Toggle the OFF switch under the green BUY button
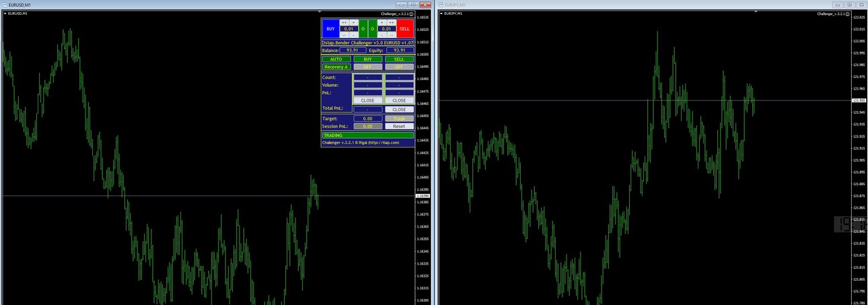 [367, 67]
